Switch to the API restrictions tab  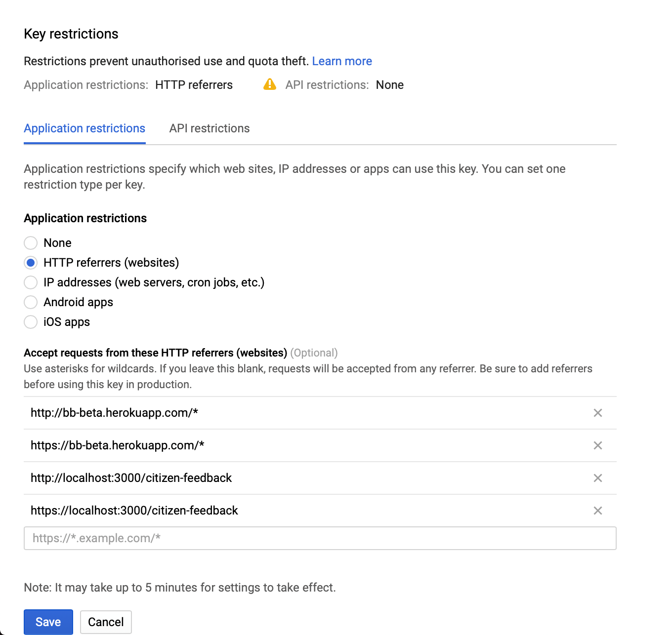coord(210,128)
